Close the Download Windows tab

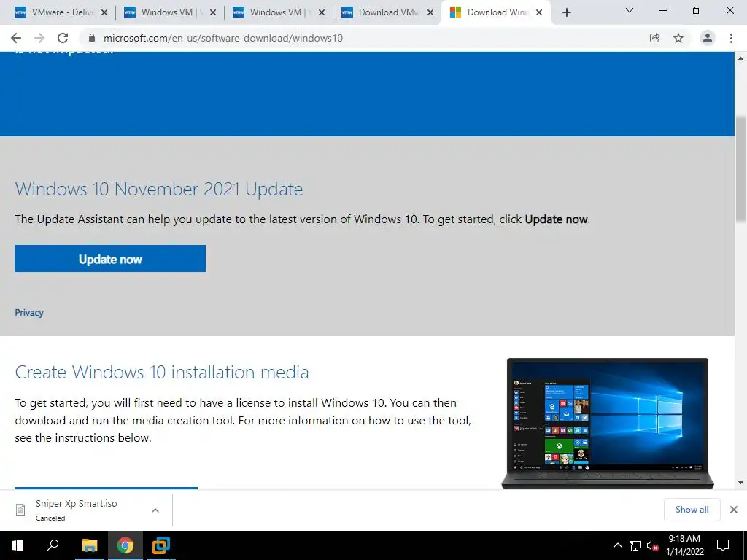pyautogui.click(x=539, y=12)
